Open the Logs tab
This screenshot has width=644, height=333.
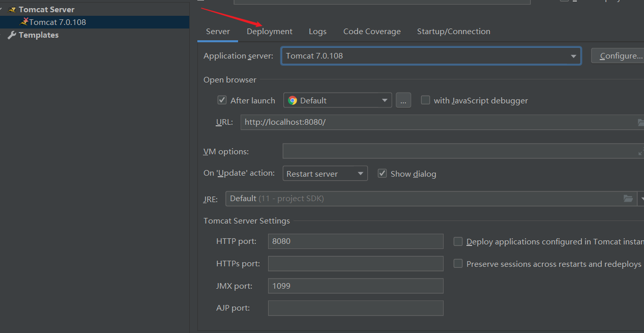click(x=317, y=32)
